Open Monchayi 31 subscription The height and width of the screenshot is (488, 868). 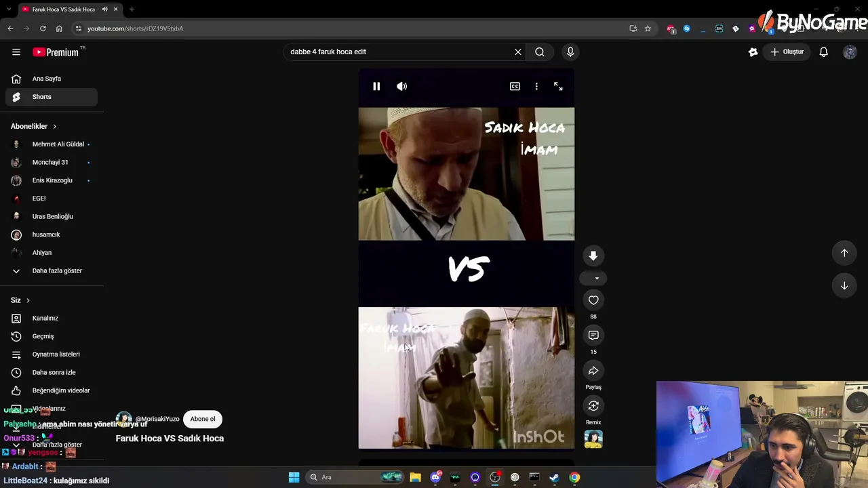(x=52, y=163)
